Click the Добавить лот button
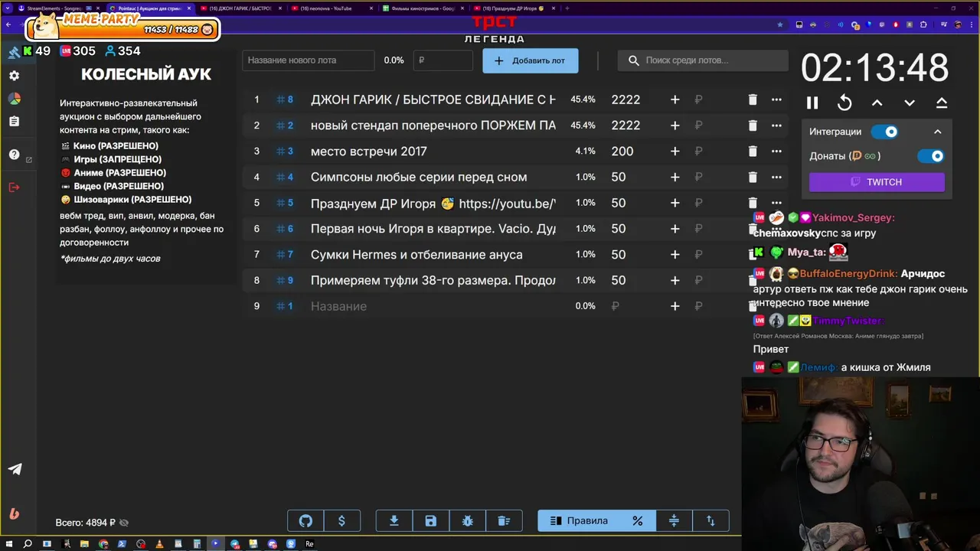Image resolution: width=980 pixels, height=551 pixels. coord(530,60)
